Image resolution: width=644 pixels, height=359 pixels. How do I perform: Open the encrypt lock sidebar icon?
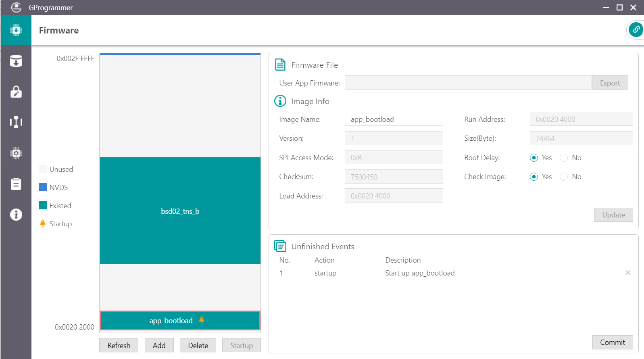[16, 92]
